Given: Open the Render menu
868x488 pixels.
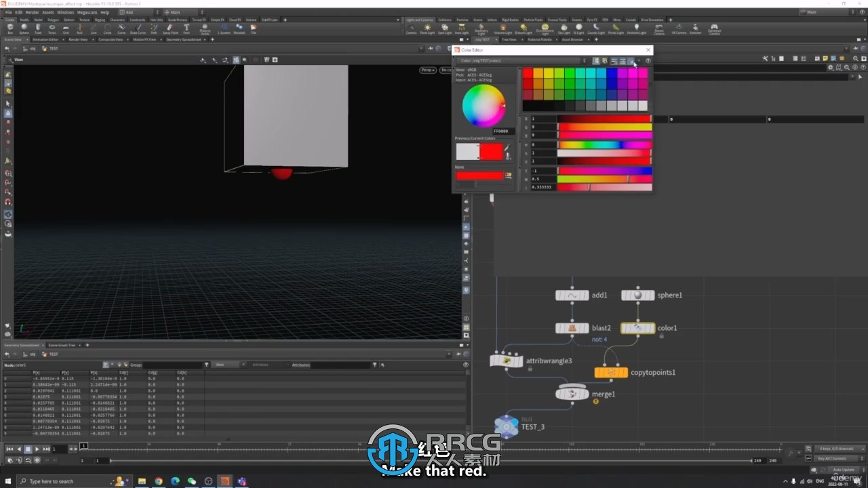Looking at the screenshot, I should tap(32, 12).
